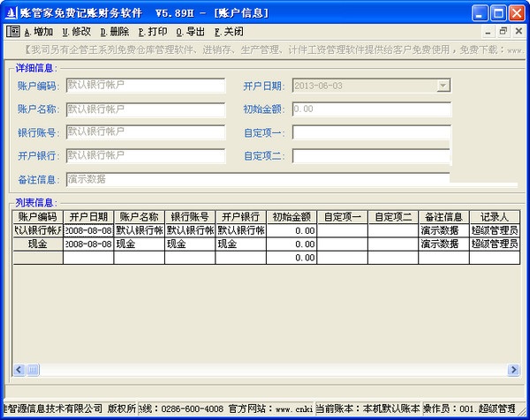Click the 账户名称 column header
The image size is (530, 420).
(x=140, y=217)
